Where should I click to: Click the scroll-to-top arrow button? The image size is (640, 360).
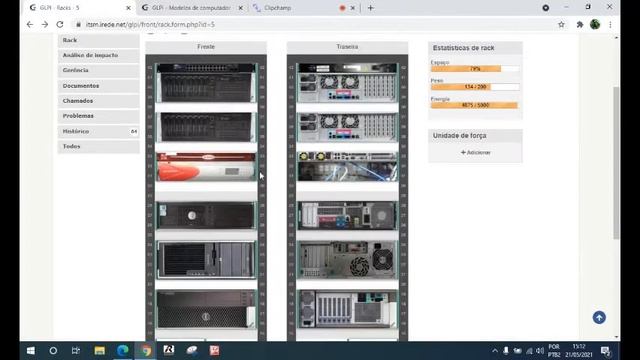point(599,317)
